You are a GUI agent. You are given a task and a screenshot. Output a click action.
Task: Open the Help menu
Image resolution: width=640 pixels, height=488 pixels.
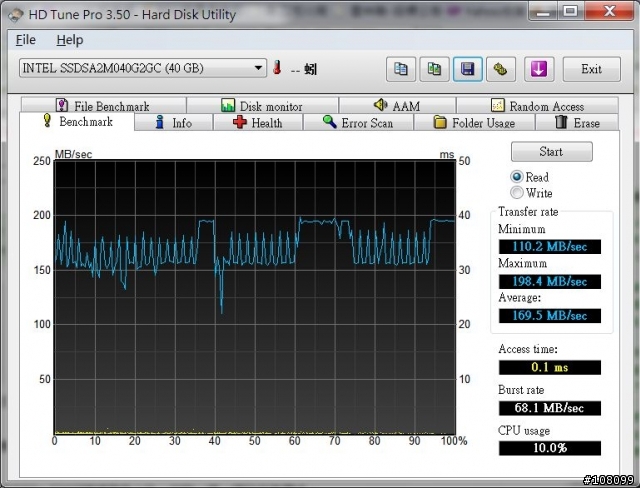click(70, 40)
